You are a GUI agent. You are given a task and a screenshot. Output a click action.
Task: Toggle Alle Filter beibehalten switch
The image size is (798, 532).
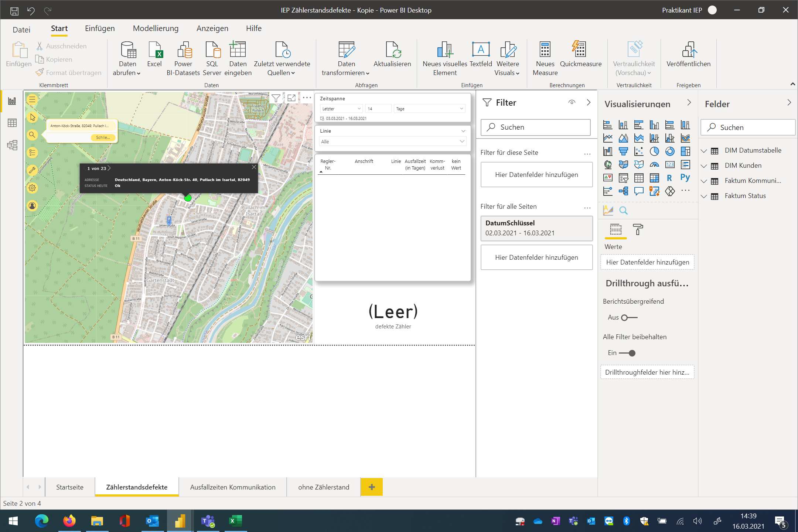click(x=627, y=353)
